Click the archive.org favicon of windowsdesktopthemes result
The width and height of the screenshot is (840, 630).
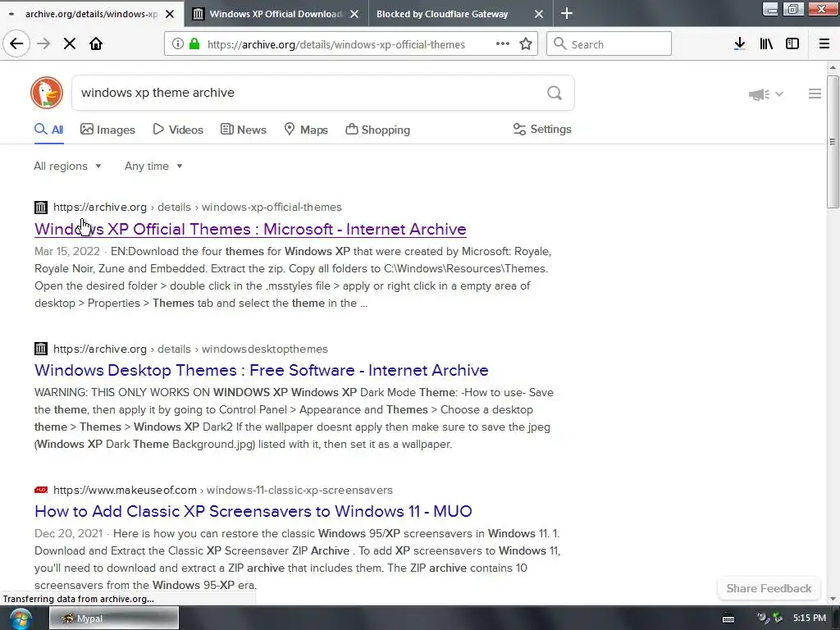41,349
